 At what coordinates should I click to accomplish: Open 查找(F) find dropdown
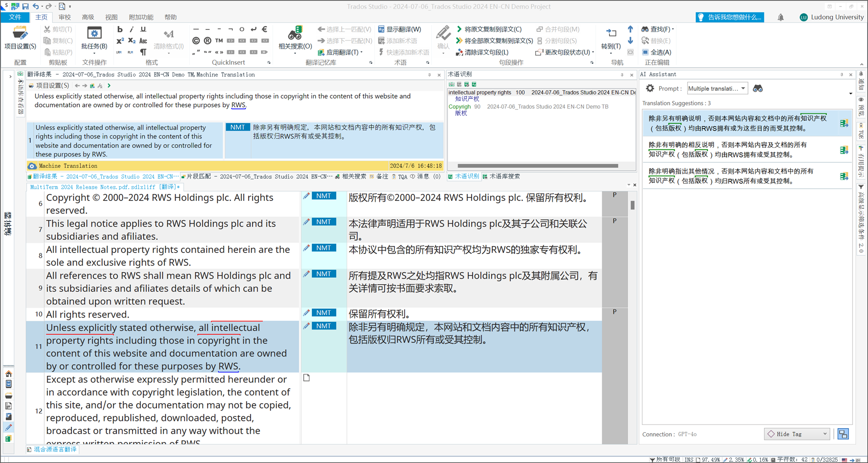tap(658, 29)
